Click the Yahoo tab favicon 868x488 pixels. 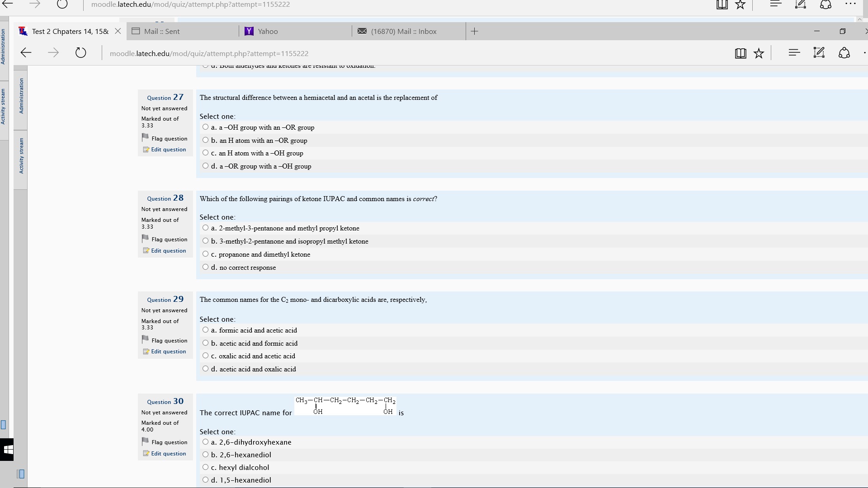249,31
